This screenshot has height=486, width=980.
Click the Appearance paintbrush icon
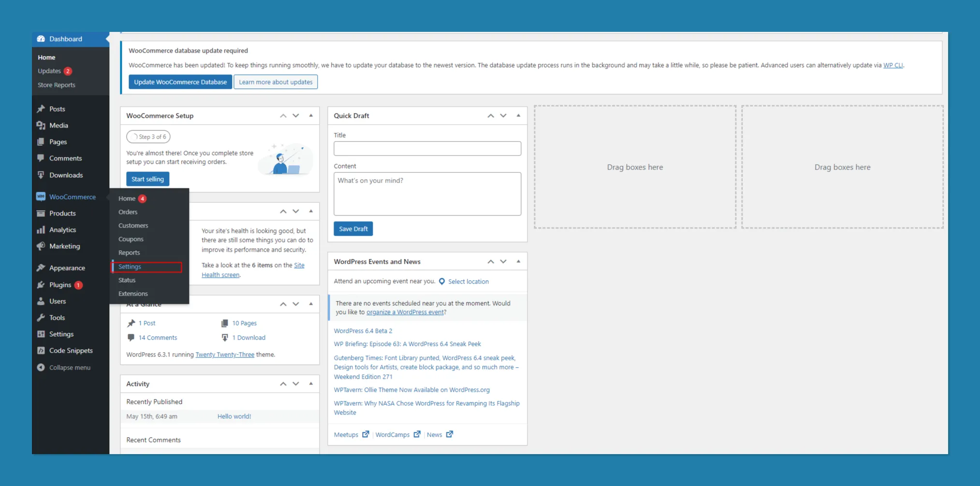point(41,268)
